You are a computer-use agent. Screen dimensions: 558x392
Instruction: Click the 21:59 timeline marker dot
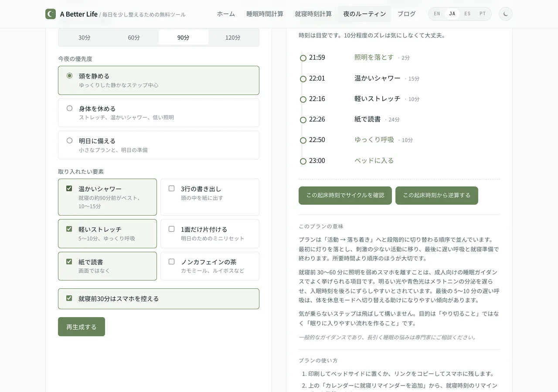coord(303,58)
